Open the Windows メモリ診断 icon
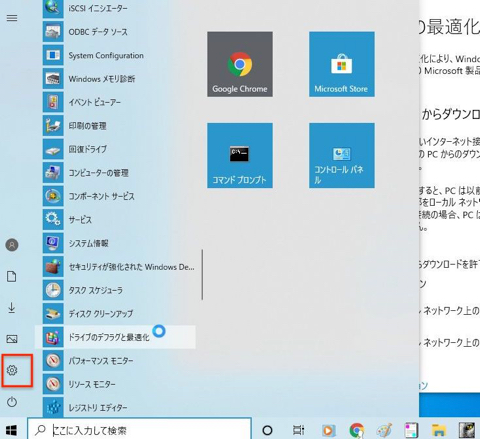This screenshot has width=480, height=439. 53,79
